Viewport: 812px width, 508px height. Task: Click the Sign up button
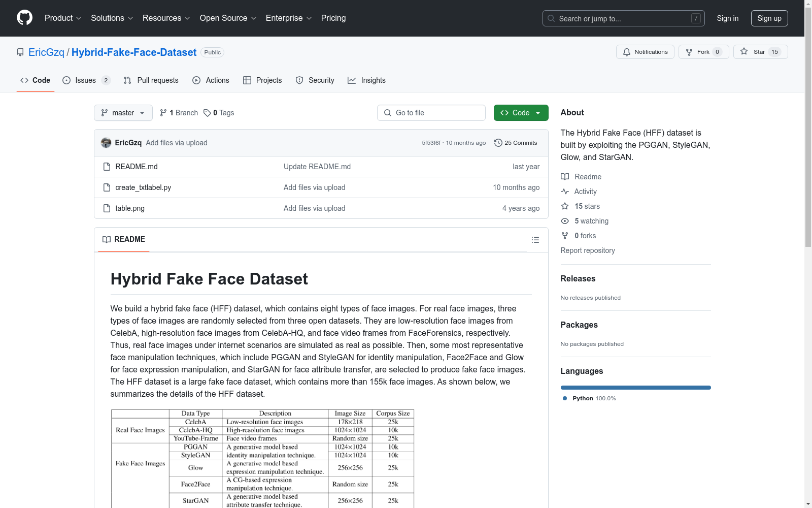769,18
